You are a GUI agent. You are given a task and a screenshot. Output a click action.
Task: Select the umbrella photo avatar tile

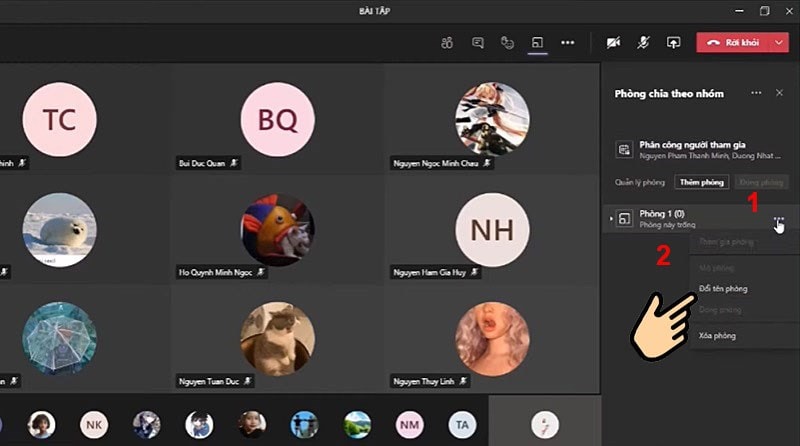[x=59, y=339]
